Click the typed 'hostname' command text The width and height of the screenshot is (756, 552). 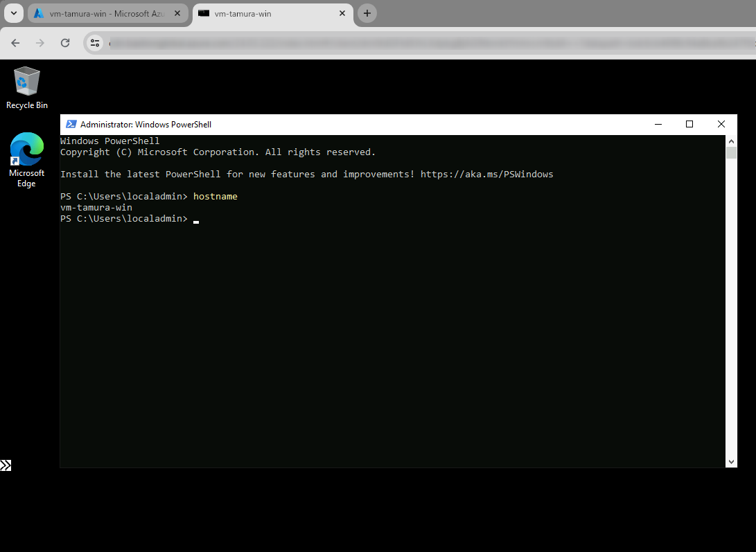215,196
